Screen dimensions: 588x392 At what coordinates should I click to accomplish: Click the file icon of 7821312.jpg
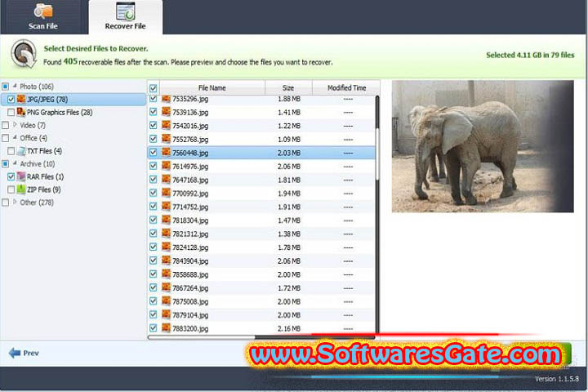pos(166,234)
